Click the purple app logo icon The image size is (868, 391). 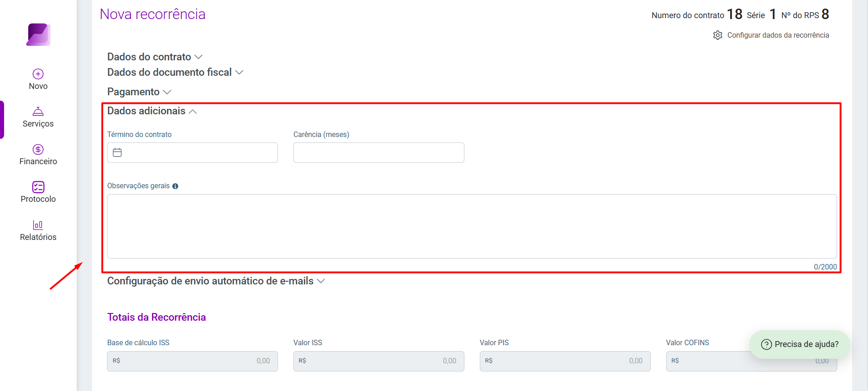38,34
